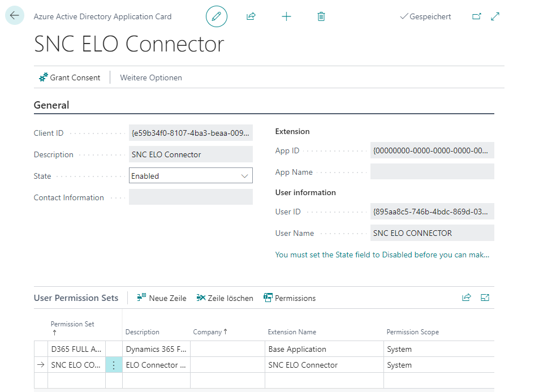The height and width of the screenshot is (392, 539).
Task: Open the State dropdown set to Enabled
Action: coord(191,176)
